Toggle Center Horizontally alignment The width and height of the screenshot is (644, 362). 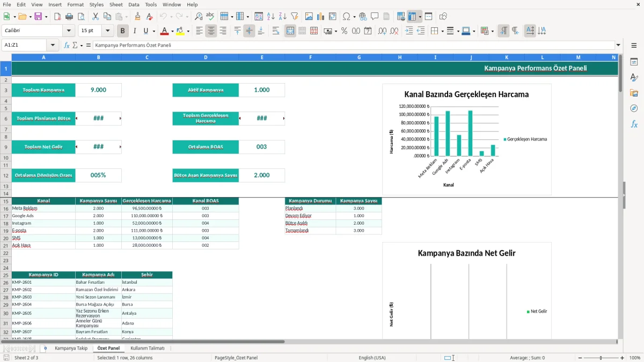coord(211,31)
